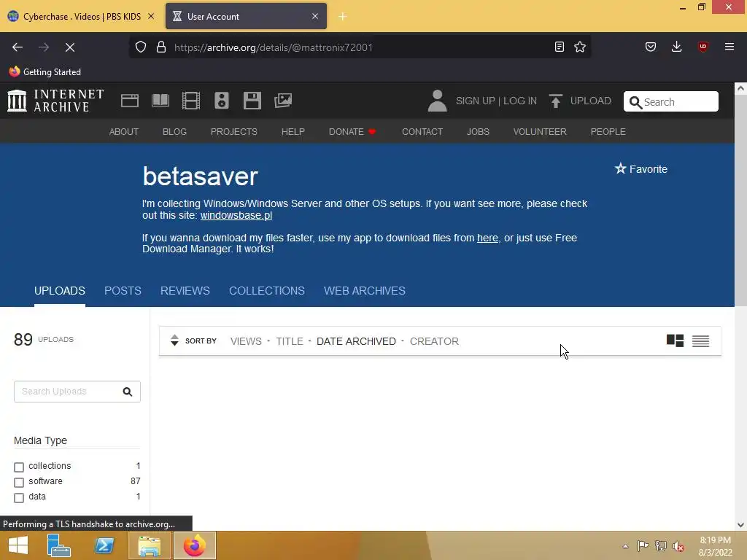Open File Explorer from the taskbar
The image size is (747, 560).
click(149, 545)
